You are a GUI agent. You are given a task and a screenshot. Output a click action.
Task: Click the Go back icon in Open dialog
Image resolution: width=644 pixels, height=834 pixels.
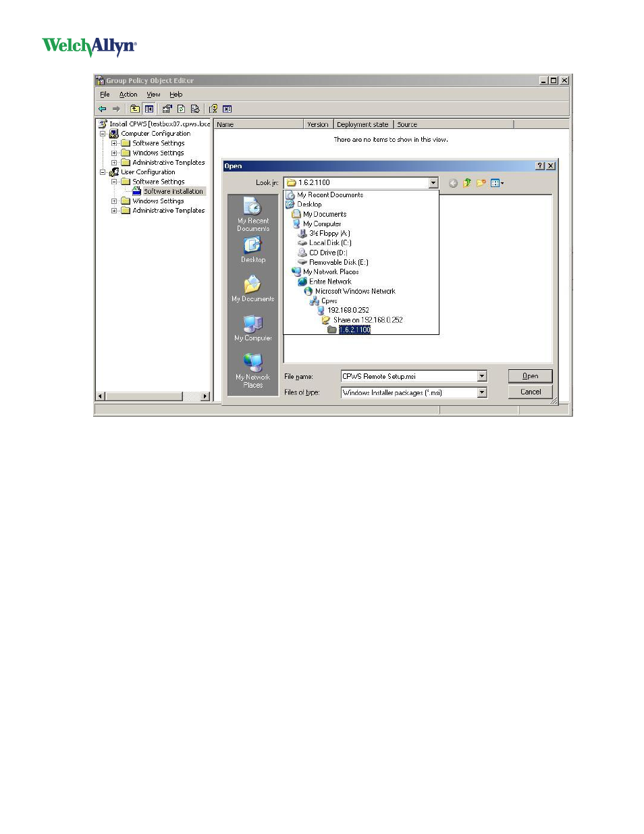(x=453, y=183)
